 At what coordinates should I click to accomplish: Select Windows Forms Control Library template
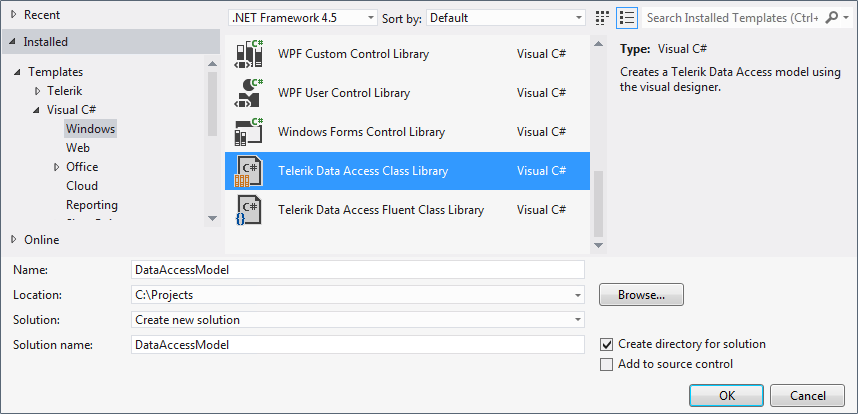(407, 132)
